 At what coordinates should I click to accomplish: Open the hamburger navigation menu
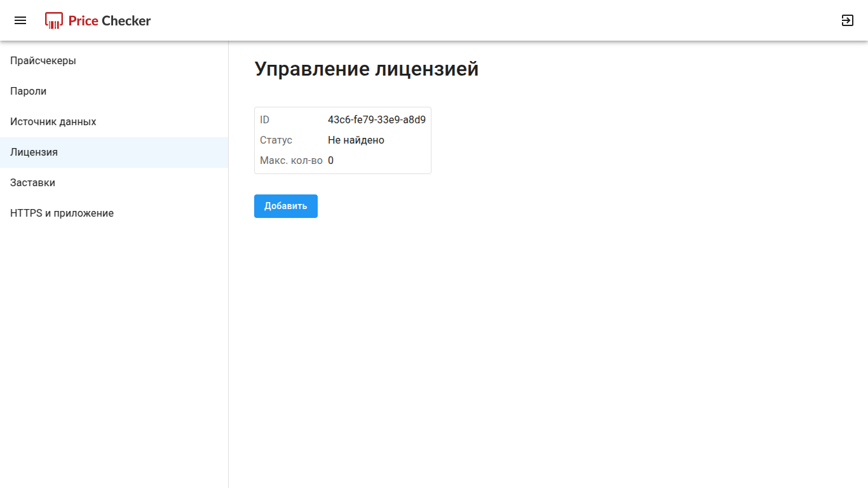pyautogui.click(x=20, y=20)
